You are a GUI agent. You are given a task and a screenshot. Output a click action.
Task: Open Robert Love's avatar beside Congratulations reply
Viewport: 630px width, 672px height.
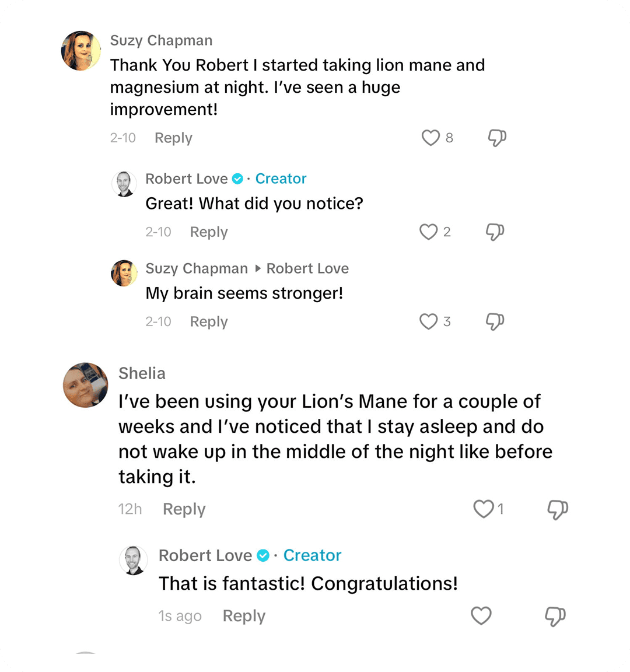134,561
